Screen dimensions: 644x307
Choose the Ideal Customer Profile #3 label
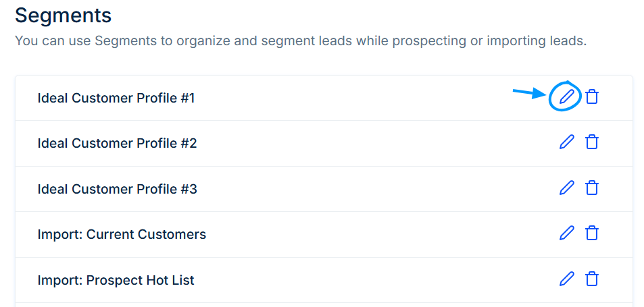[117, 190]
